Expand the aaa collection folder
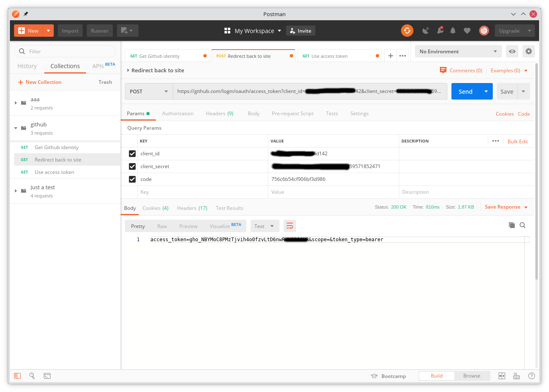The width and height of the screenshot is (549, 392). tap(16, 103)
